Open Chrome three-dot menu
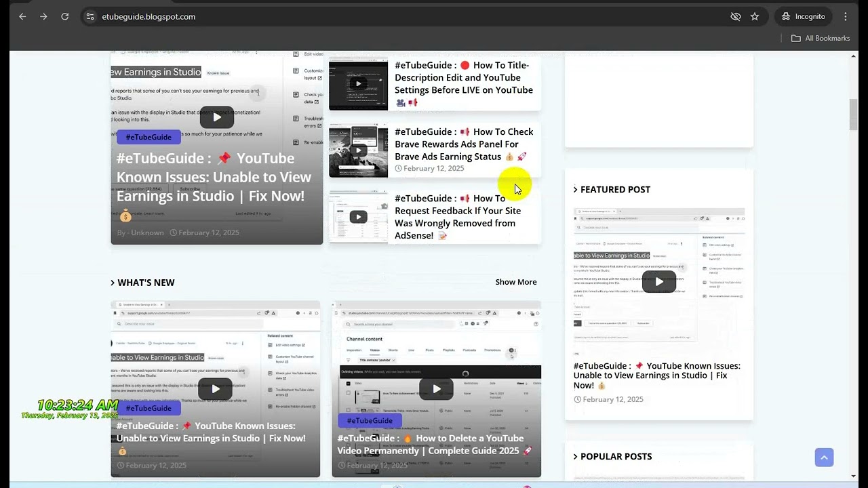 pyautogui.click(x=846, y=16)
